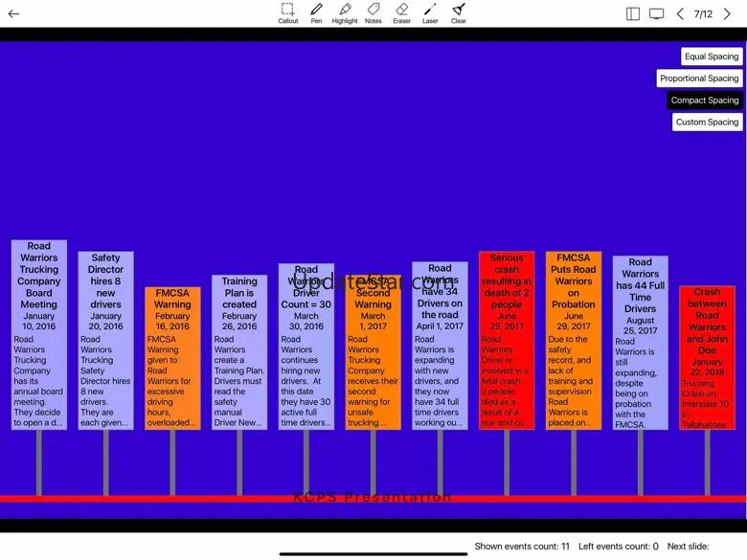Open Crash between Road Warriors and John Doe

click(707, 358)
